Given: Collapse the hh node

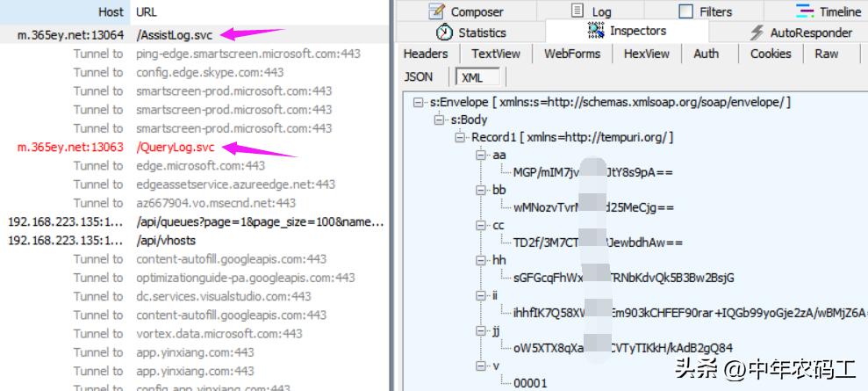Looking at the screenshot, I should click(x=481, y=260).
